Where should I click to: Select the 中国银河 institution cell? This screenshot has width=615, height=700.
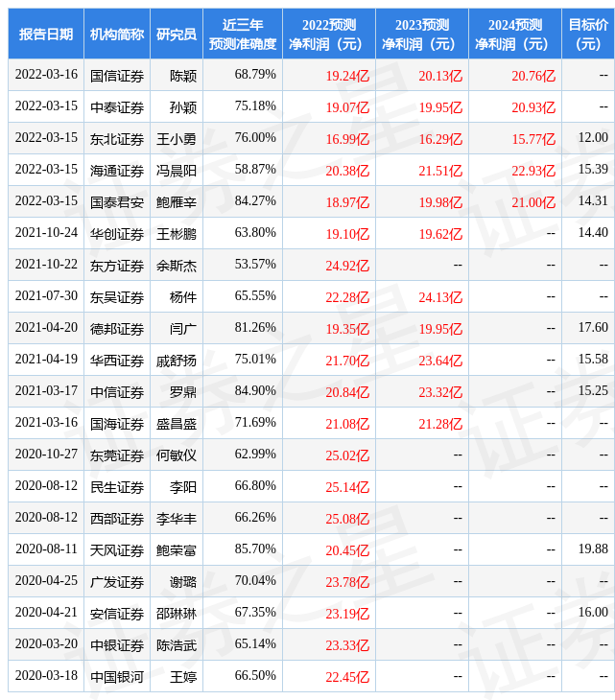click(x=117, y=677)
